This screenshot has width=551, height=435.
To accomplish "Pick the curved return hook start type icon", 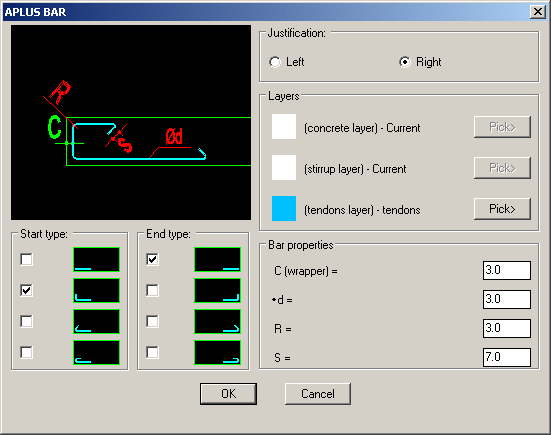I will pos(96,352).
